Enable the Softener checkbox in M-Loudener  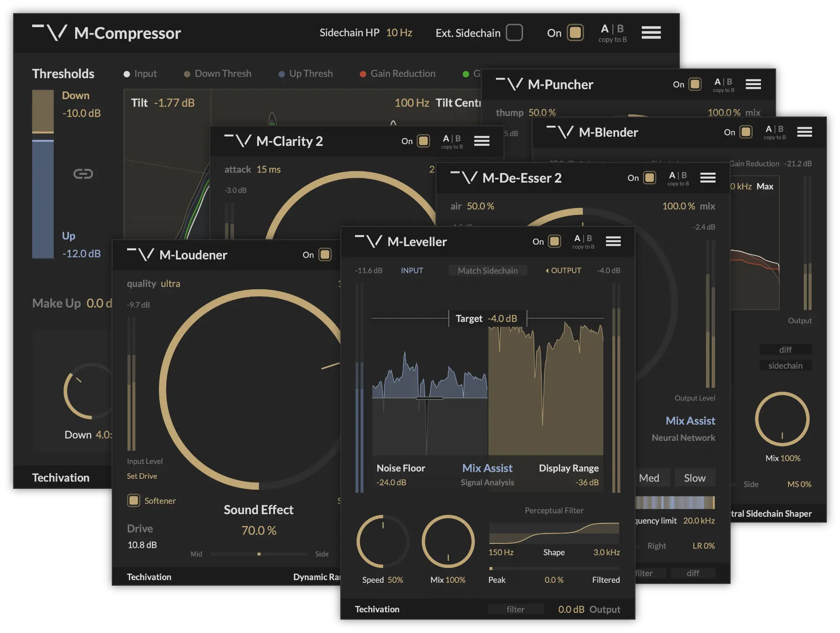[134, 500]
